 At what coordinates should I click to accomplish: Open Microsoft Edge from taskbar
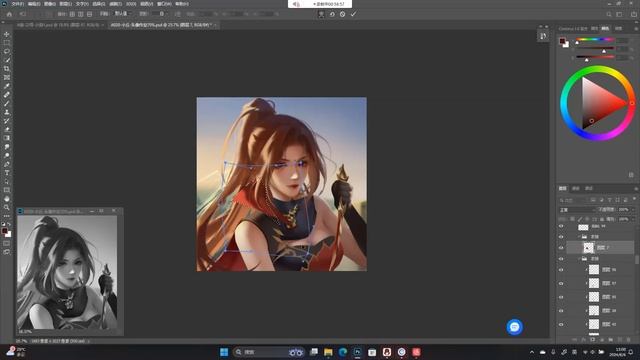[x=343, y=352]
